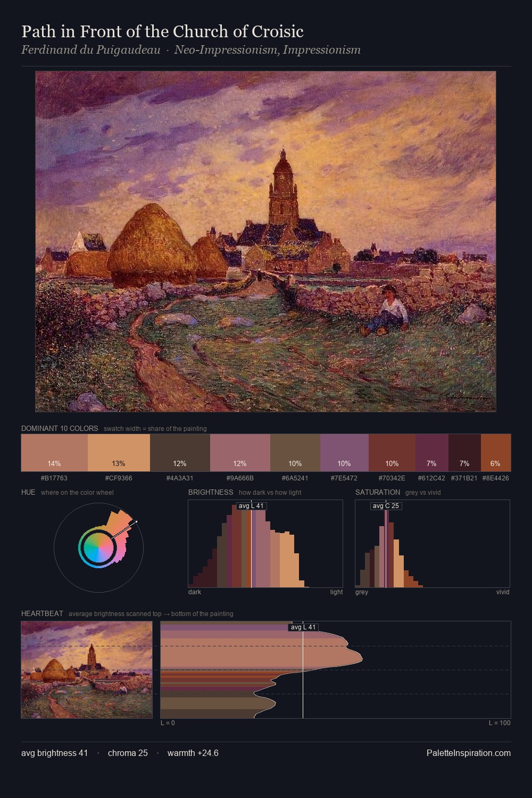This screenshot has width=532, height=798.
Task: Click the 'vivid' axis label
Action: click(x=503, y=592)
